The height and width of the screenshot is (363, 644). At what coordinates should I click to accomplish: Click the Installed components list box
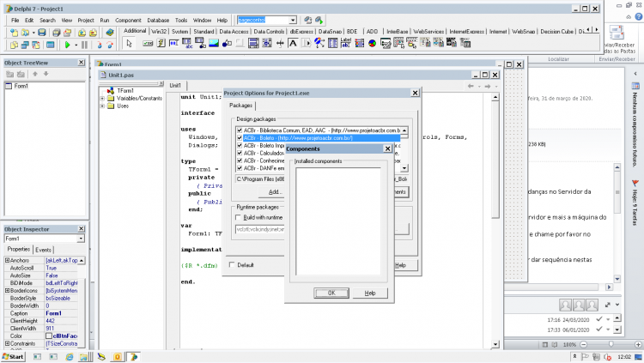338,221
